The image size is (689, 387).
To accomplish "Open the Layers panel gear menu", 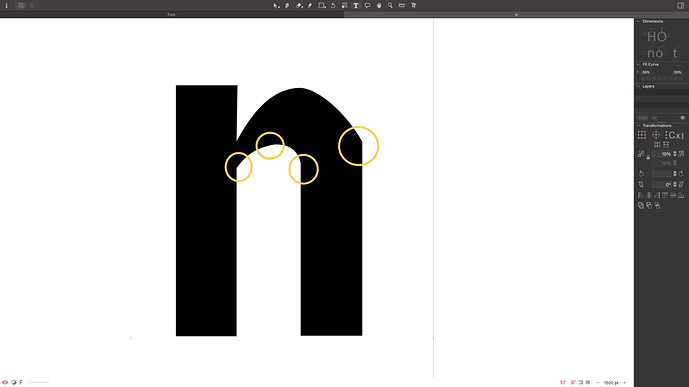I will [x=682, y=118].
